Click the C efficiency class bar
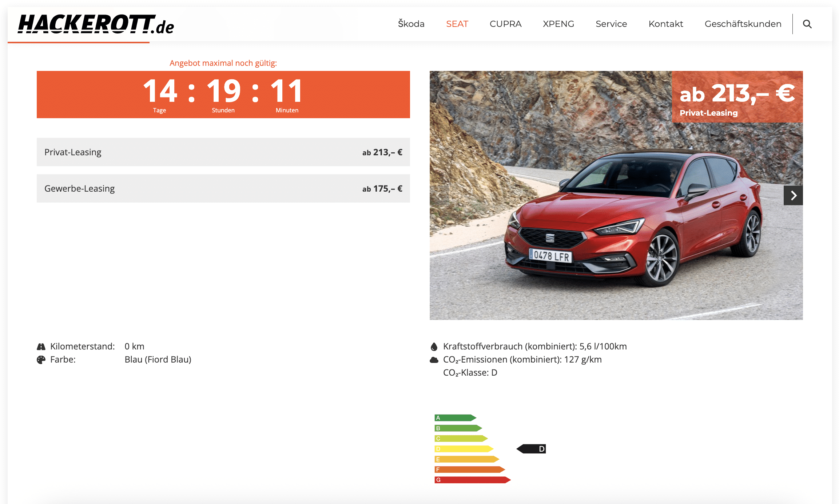This screenshot has width=839, height=504. click(x=461, y=439)
